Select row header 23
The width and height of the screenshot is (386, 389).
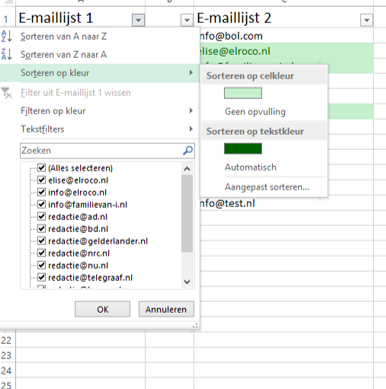[x=6, y=355]
